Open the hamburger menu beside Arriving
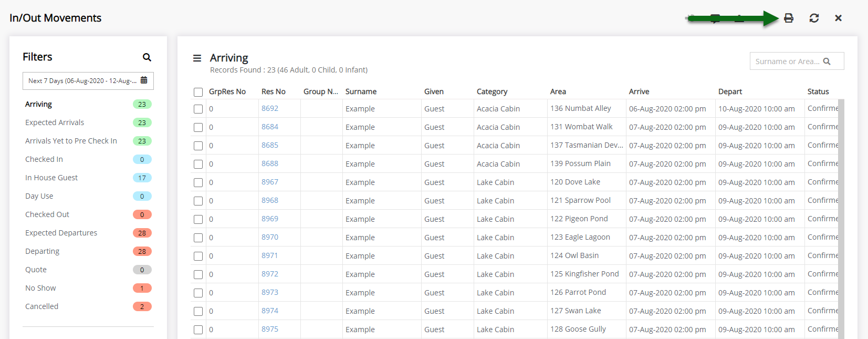Screen dimensions: 868x339 (x=197, y=58)
